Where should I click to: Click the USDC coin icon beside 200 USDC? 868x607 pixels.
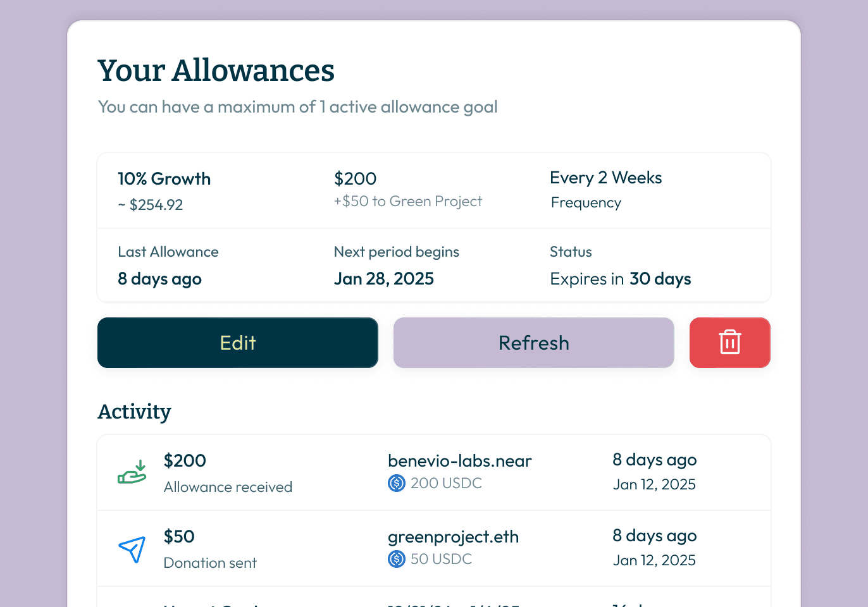pos(397,484)
